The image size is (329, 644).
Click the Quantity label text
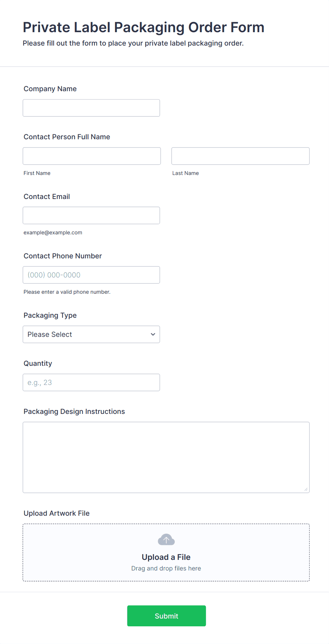(x=37, y=363)
